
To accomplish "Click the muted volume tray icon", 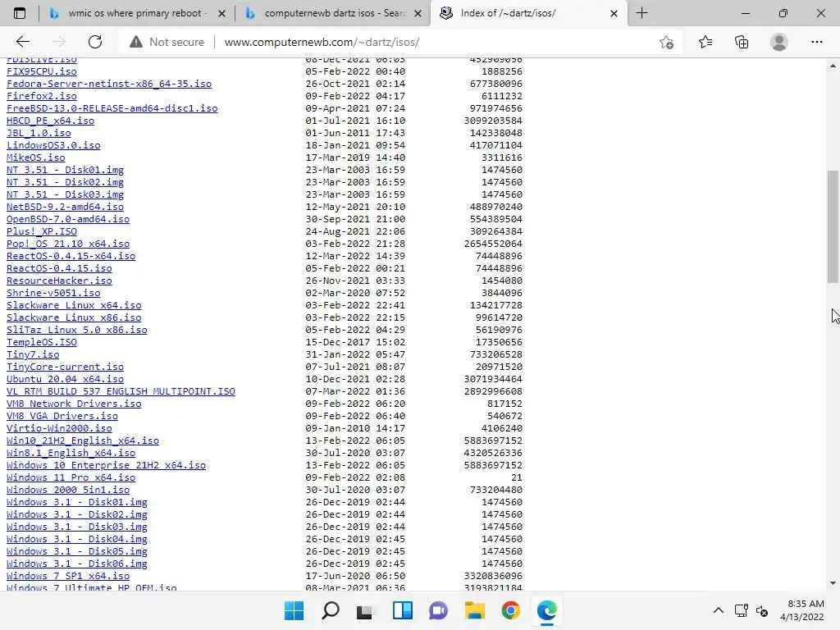I will point(762,610).
